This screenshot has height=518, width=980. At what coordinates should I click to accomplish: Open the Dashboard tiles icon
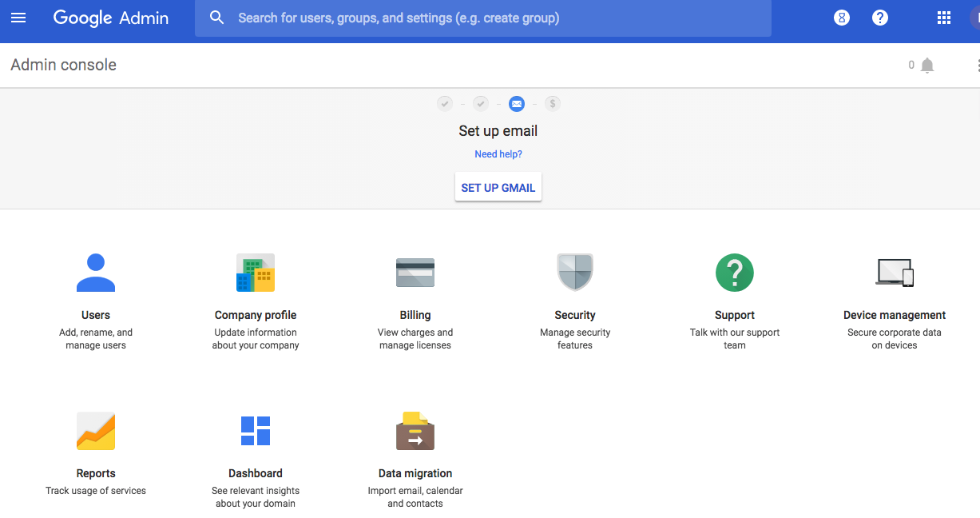(256, 431)
